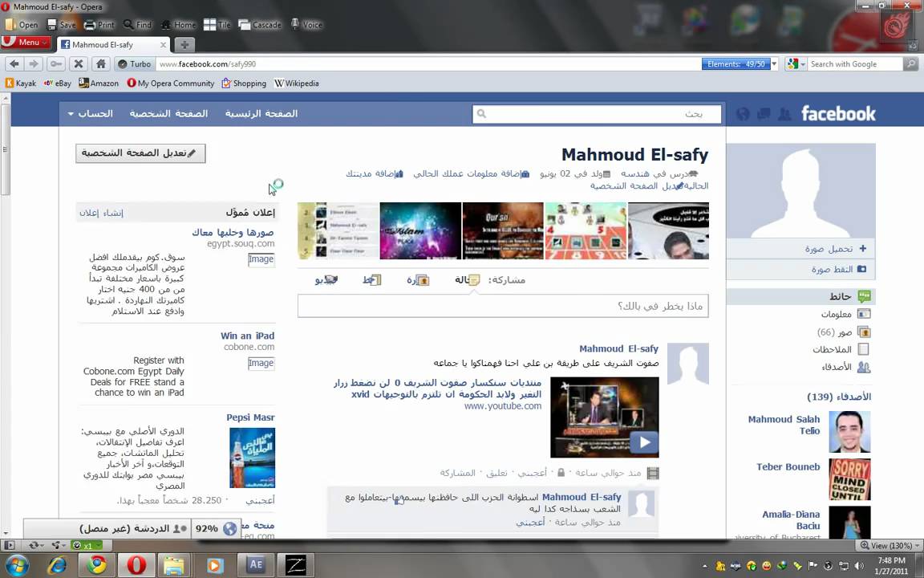Open Facebook notifications globe icon

(x=743, y=114)
